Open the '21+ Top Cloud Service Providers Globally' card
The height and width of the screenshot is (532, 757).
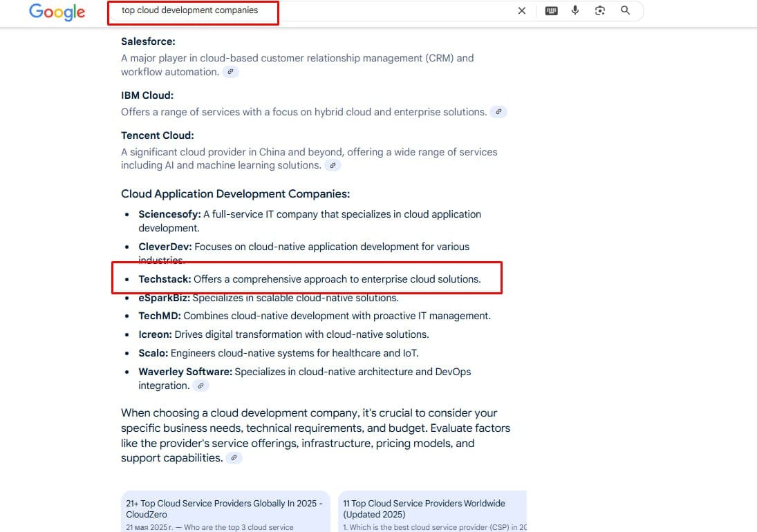225,511
